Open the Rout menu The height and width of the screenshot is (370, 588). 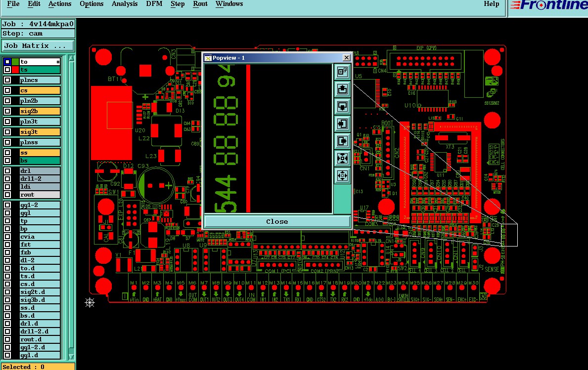[x=200, y=4]
